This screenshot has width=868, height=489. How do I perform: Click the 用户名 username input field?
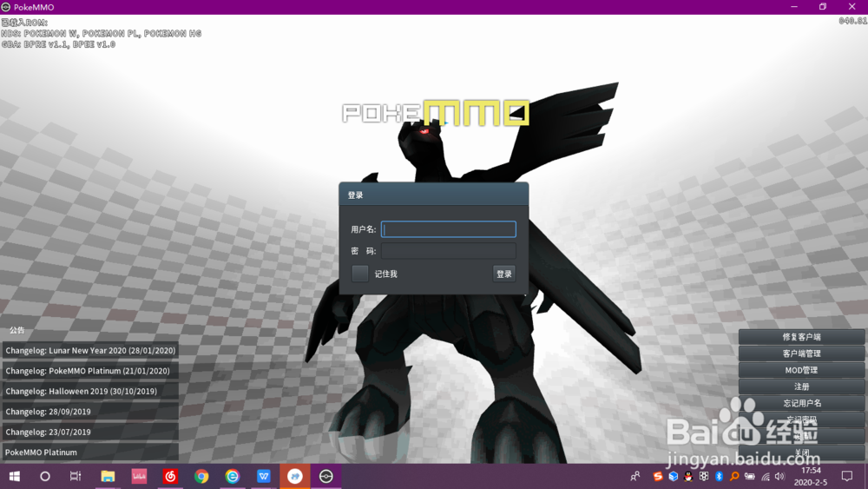click(449, 229)
